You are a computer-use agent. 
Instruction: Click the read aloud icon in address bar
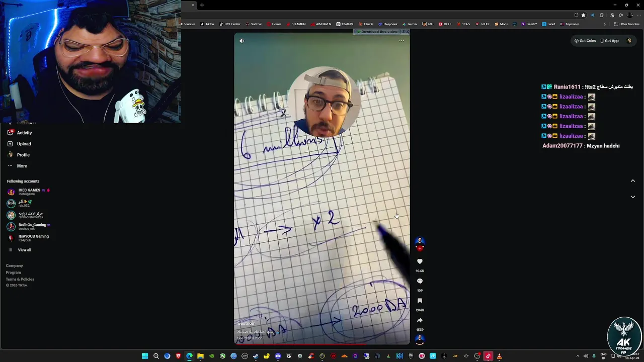click(592, 15)
